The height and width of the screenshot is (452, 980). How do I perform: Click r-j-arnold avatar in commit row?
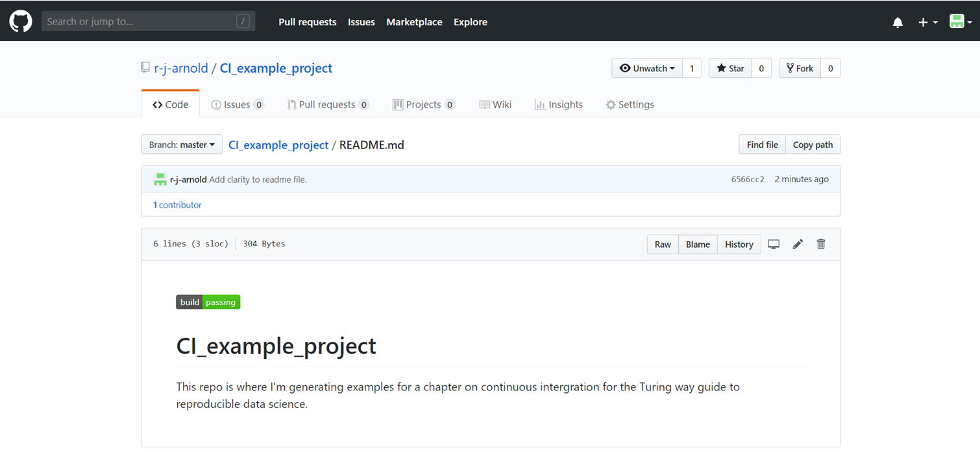160,180
